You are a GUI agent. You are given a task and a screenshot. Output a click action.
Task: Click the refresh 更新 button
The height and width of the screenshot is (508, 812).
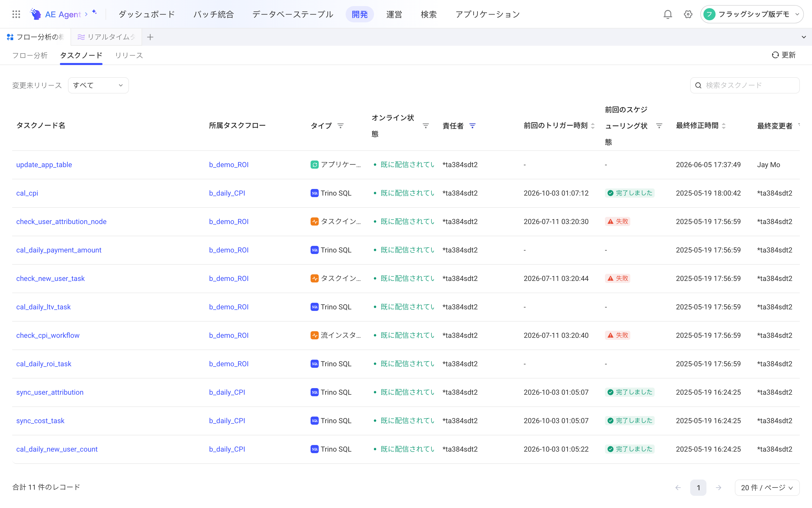(x=784, y=55)
